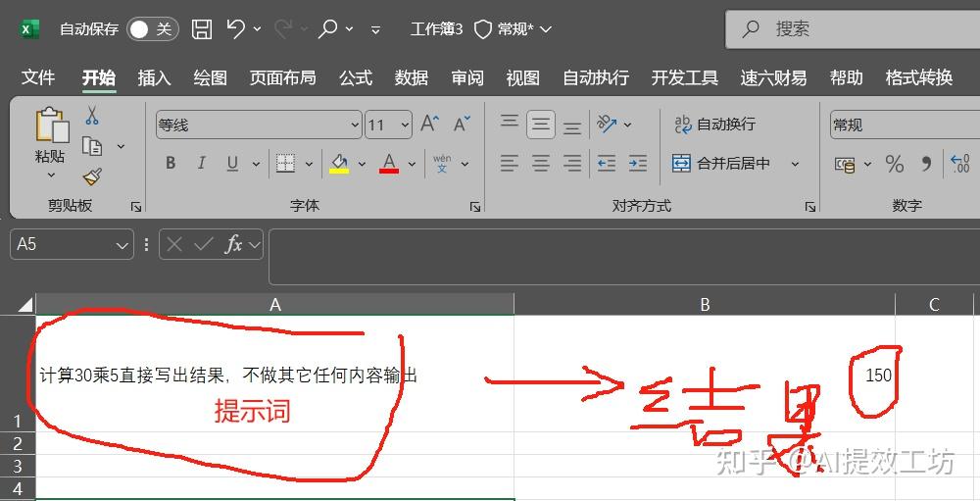Screen dimensions: 980x501
Task: Click the Increase Font Size icon
Action: tap(430, 124)
